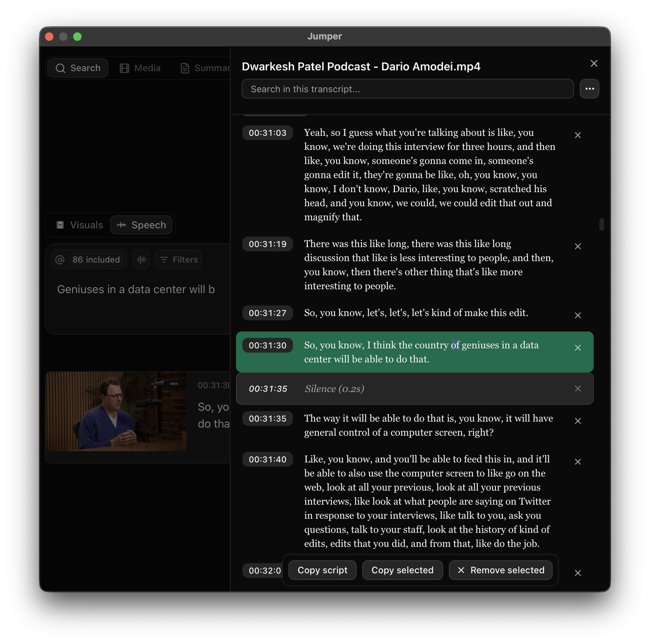This screenshot has height=644, width=650.
Task: Click Copy script button
Action: (x=322, y=570)
